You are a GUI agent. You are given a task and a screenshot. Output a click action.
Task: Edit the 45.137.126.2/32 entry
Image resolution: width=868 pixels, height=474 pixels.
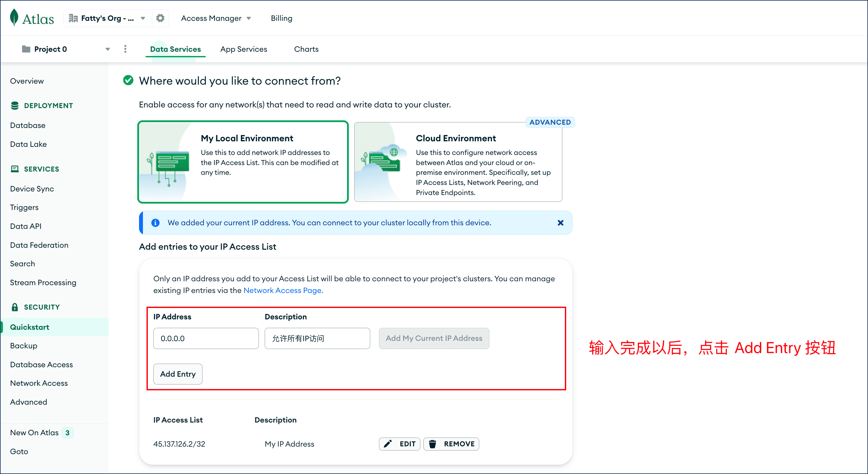399,444
